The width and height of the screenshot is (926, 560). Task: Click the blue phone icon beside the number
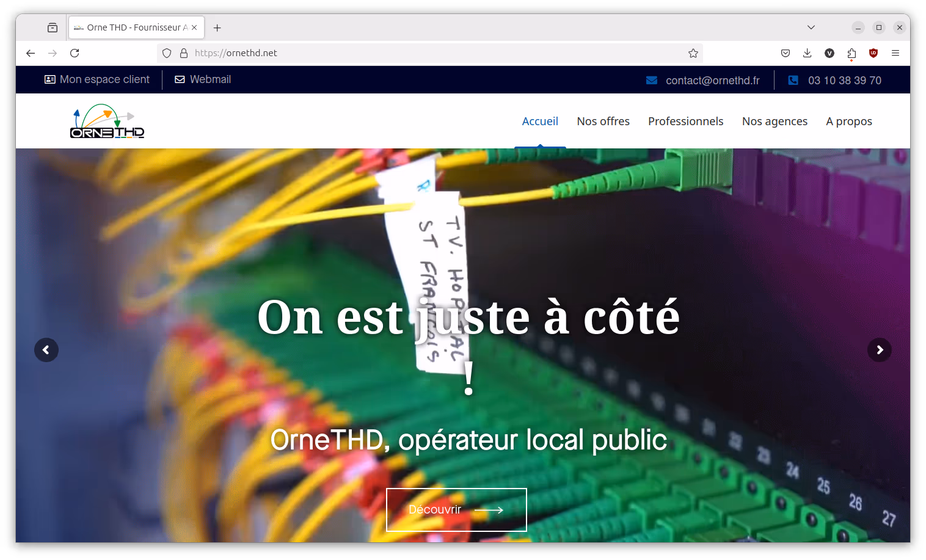click(793, 80)
